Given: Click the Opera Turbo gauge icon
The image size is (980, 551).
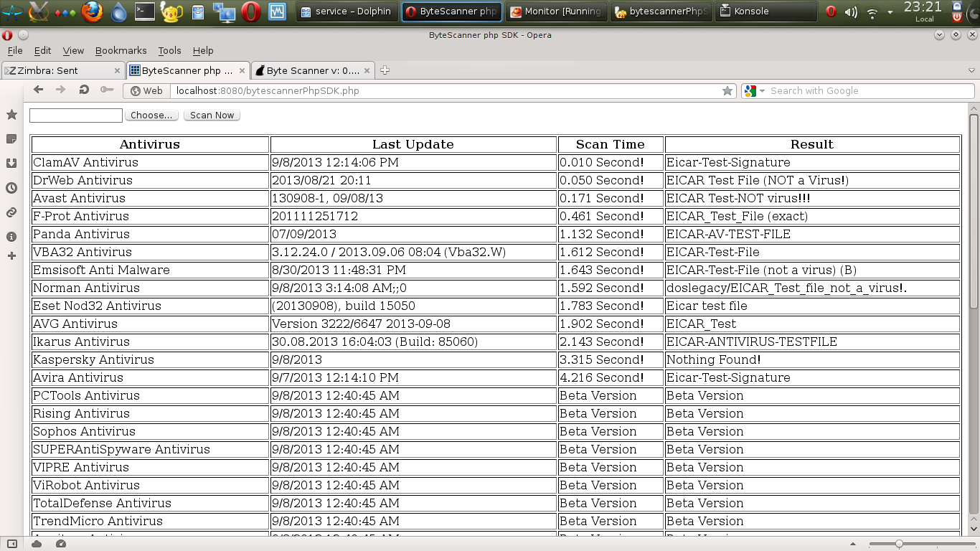Looking at the screenshot, I should 61,544.
